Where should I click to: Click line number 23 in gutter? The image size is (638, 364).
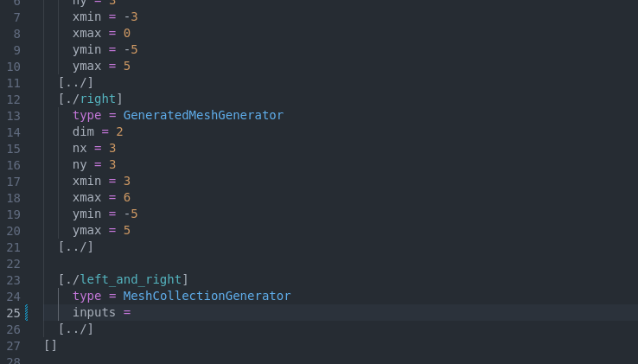pyautogui.click(x=13, y=279)
